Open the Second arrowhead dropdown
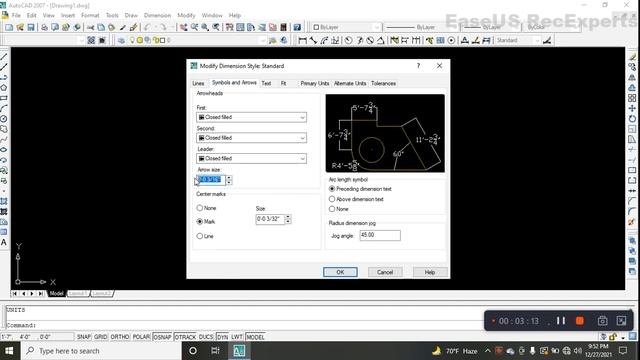Screen dimensions: 640x360 (x=251, y=138)
